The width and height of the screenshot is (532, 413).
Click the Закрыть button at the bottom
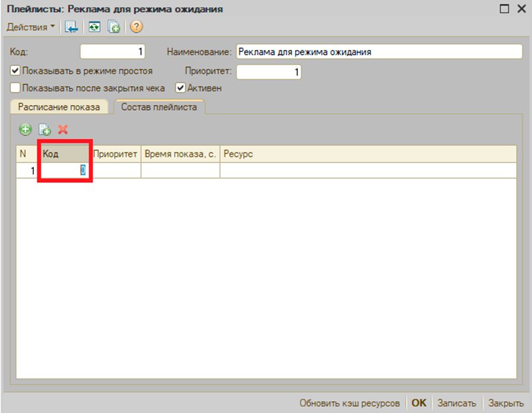[x=505, y=403]
